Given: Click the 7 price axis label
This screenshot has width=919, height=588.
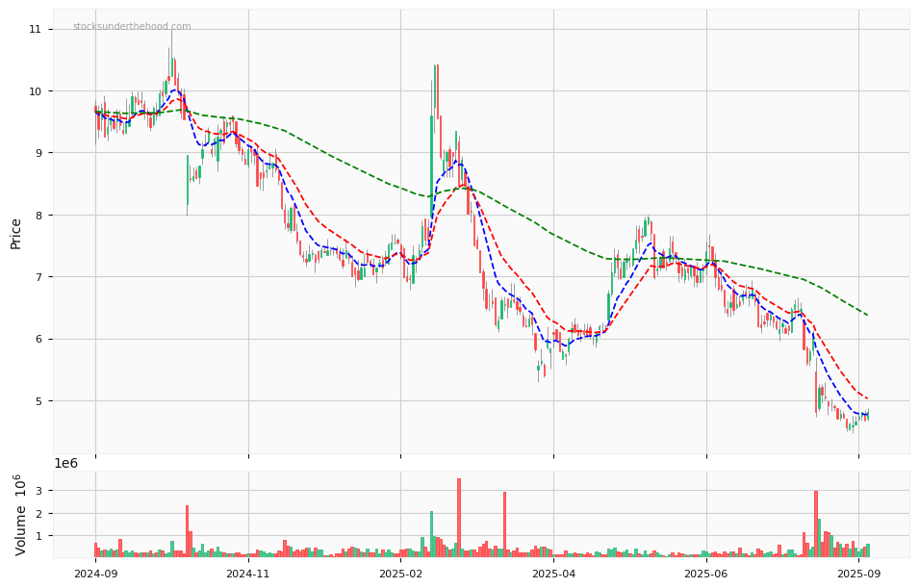Looking at the screenshot, I should coord(41,277).
